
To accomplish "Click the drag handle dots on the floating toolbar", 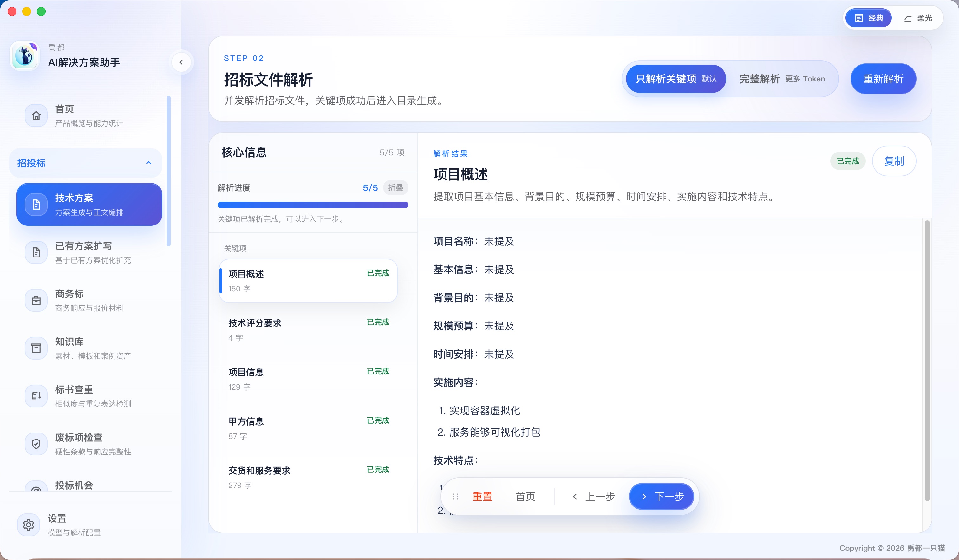I will [x=455, y=497].
